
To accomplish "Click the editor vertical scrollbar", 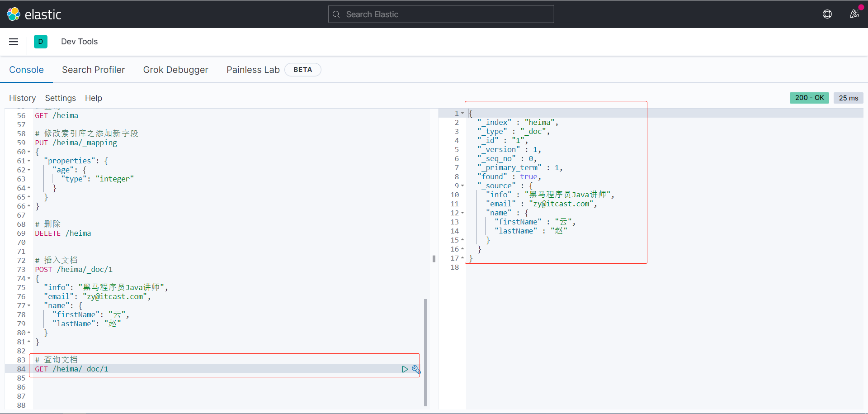I will click(425, 352).
